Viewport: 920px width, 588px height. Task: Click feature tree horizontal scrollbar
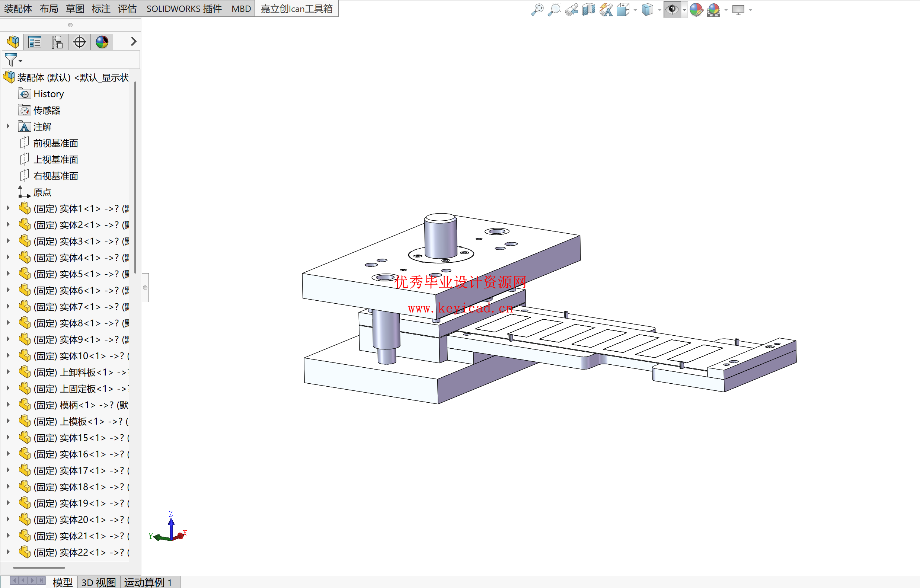[39, 568]
